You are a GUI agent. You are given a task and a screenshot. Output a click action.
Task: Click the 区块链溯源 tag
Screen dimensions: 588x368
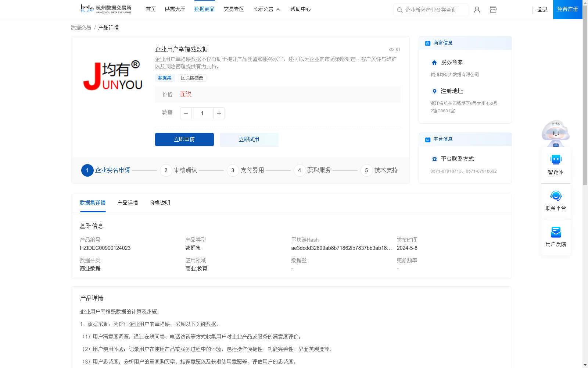[192, 78]
